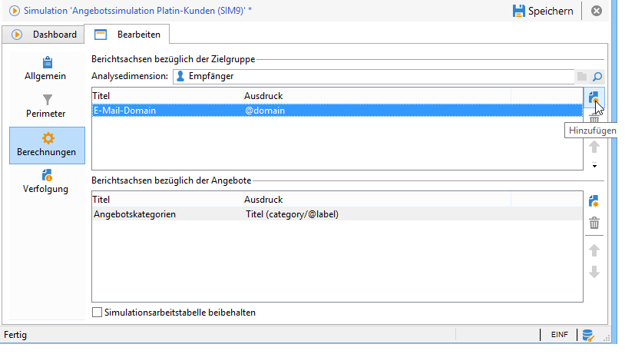
Task: Click the Speichern button
Action: pos(542,11)
